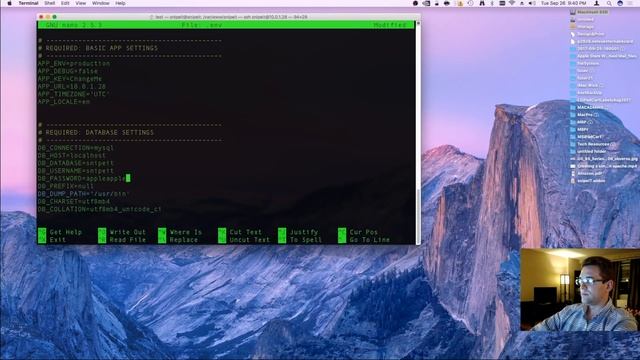Open the Edit menu
The width and height of the screenshot is (640, 360).
[x=65, y=3]
